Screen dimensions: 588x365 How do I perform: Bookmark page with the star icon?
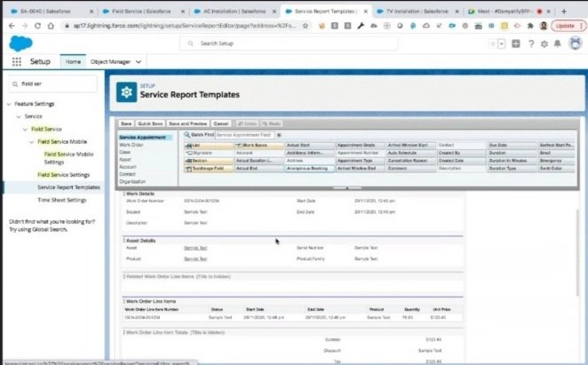(306, 26)
